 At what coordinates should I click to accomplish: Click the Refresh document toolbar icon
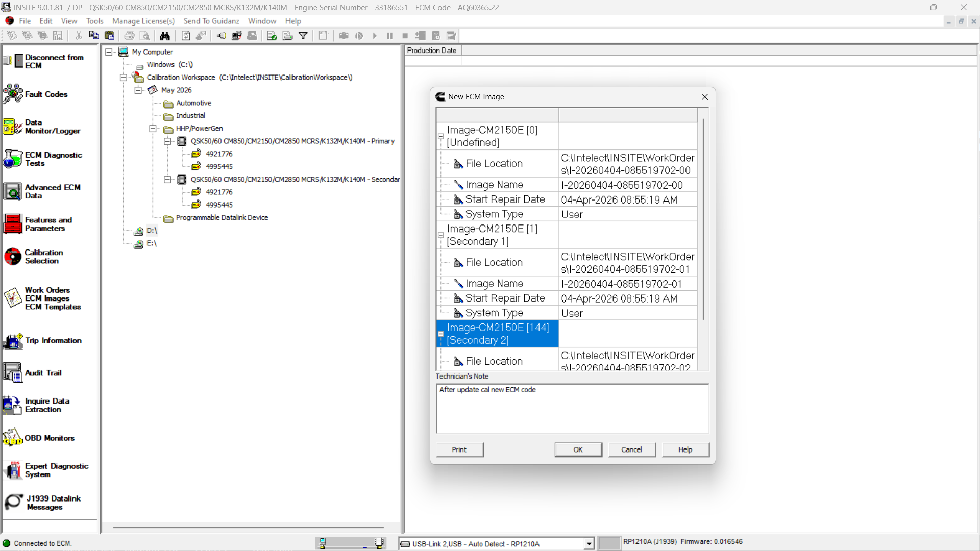click(186, 36)
